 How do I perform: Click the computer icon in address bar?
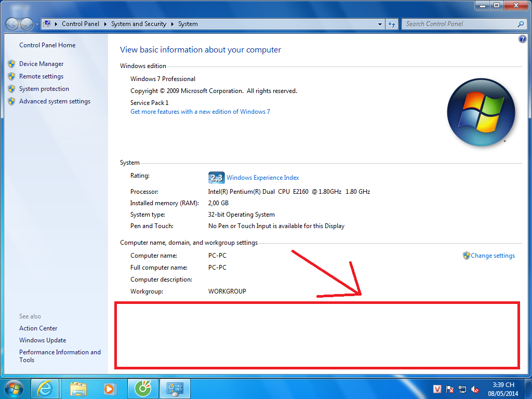(47, 24)
